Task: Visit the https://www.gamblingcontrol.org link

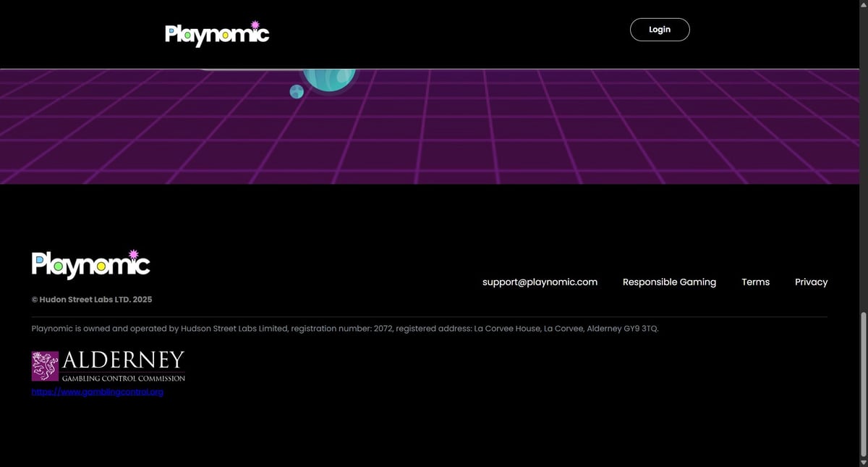Action: pos(98,392)
